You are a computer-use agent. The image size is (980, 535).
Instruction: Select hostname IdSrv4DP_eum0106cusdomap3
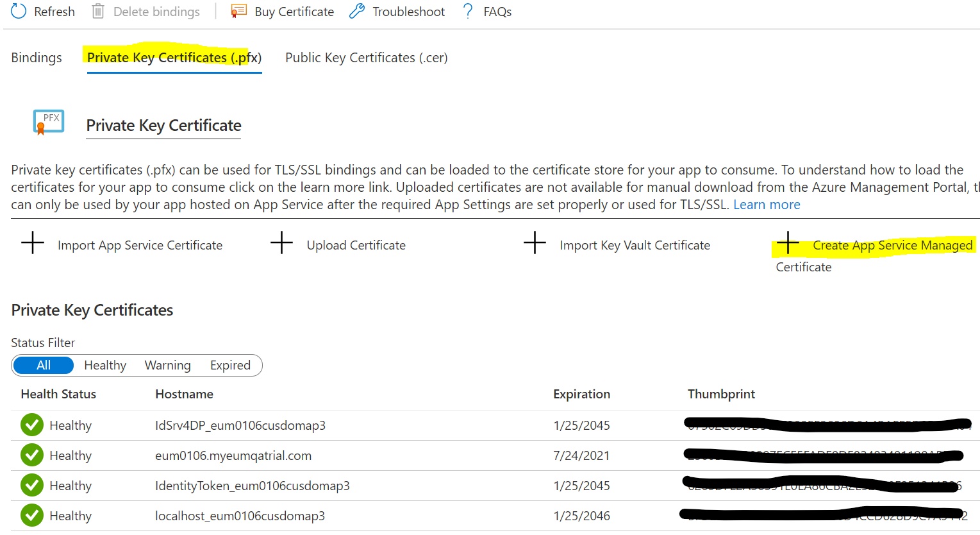coord(240,425)
